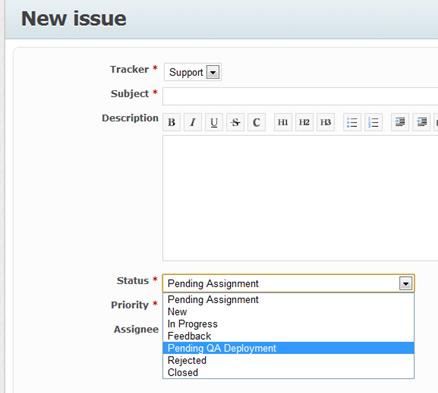Collapse the Status dropdown via its arrow
This screenshot has width=438, height=393.
coord(406,284)
